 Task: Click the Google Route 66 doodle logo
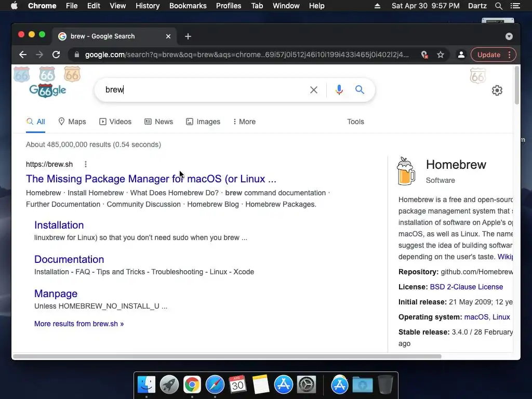47,90
